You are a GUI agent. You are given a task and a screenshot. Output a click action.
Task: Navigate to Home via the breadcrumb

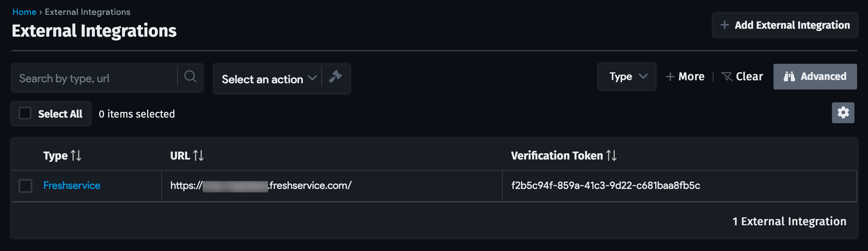(x=24, y=12)
